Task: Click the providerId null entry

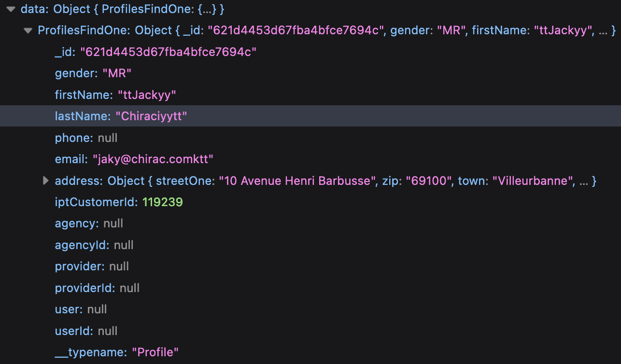Action: coord(97,288)
